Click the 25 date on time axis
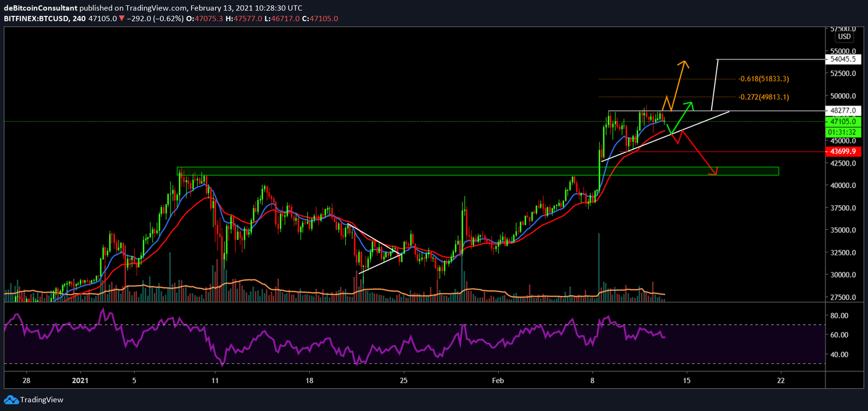 pyautogui.click(x=404, y=380)
